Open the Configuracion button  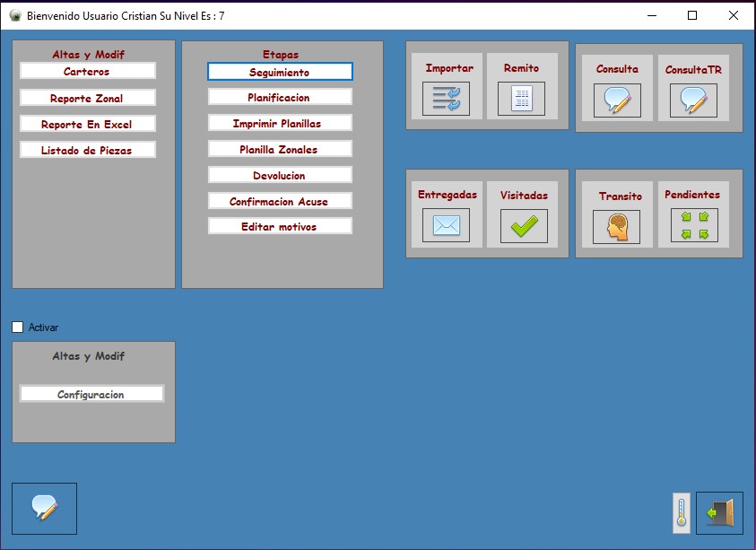[92, 394]
